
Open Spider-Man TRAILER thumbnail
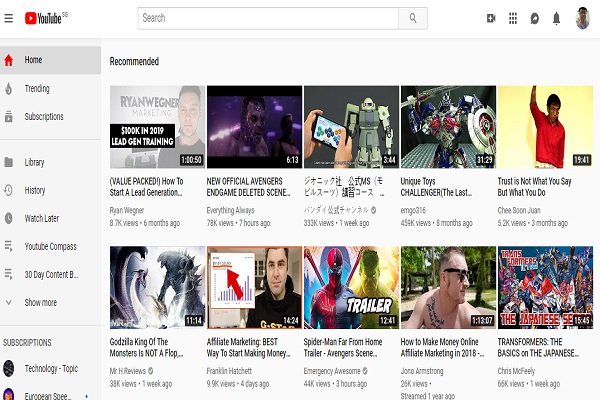(x=351, y=287)
